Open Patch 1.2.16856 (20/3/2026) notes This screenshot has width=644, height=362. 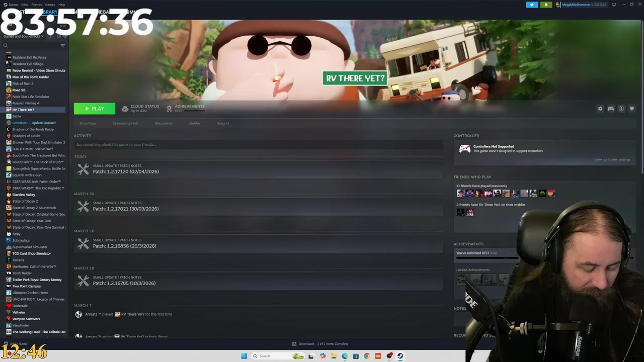pos(258,244)
